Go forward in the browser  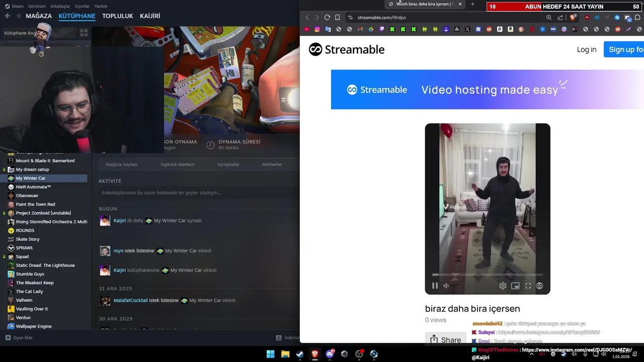click(x=317, y=17)
